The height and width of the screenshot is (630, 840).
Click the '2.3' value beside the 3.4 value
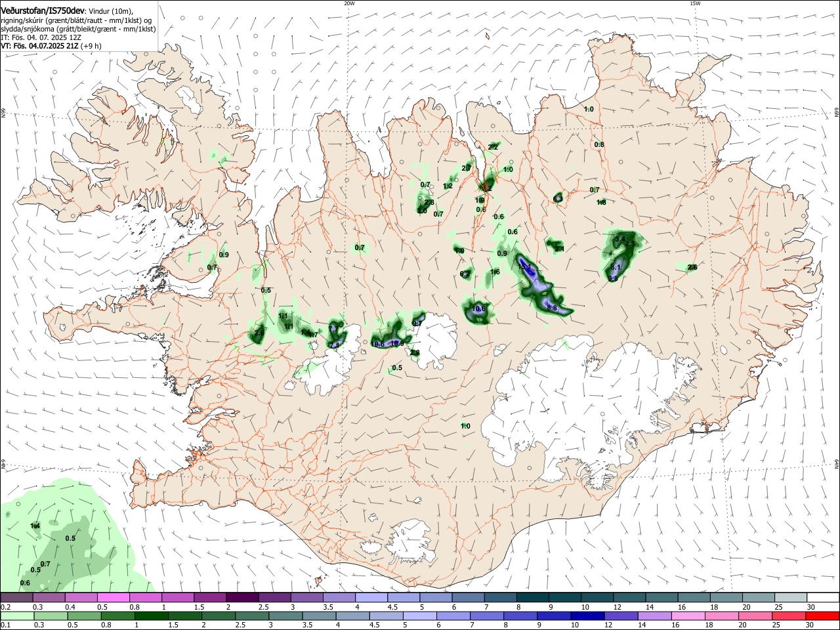631,243
